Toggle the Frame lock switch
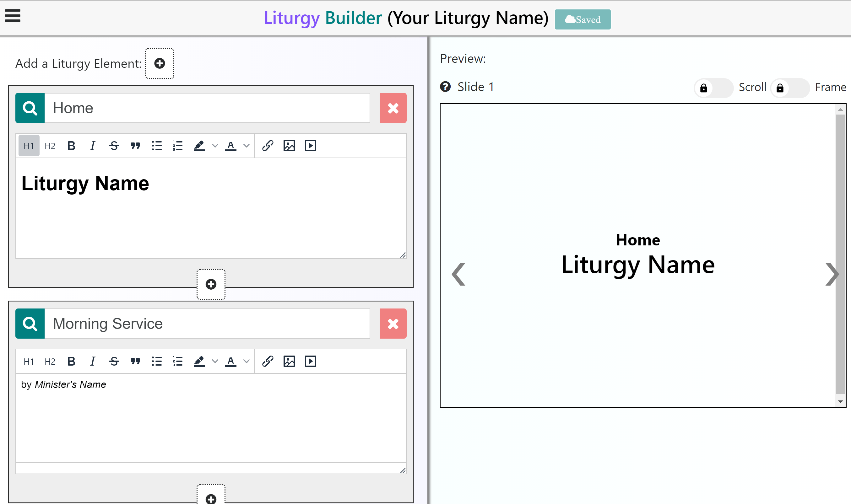Viewport: 851px width, 504px height. pos(789,88)
